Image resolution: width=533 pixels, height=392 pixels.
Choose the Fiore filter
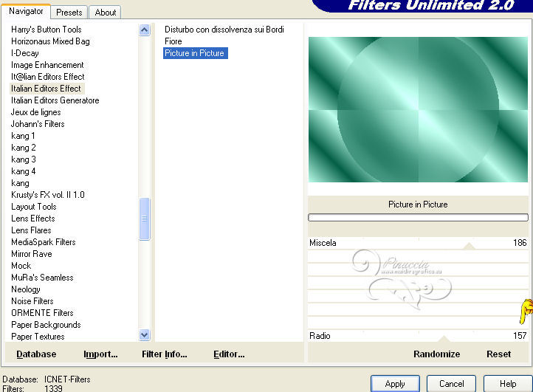(x=173, y=41)
